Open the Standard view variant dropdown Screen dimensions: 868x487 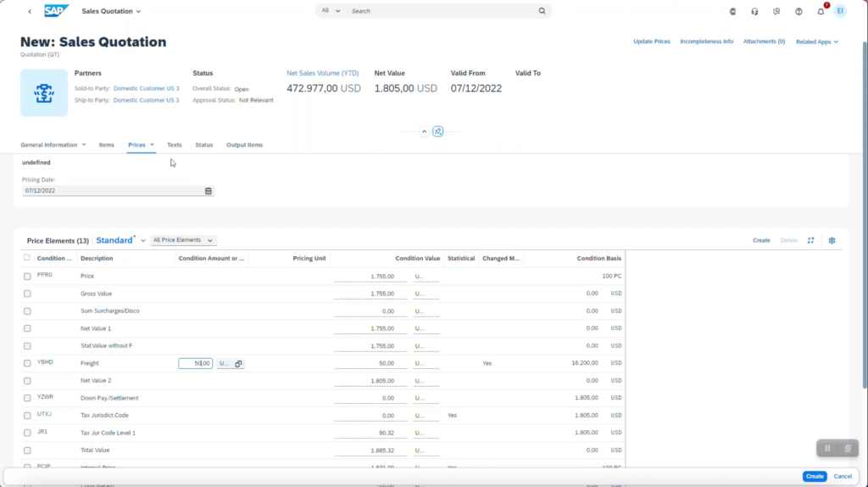point(142,240)
